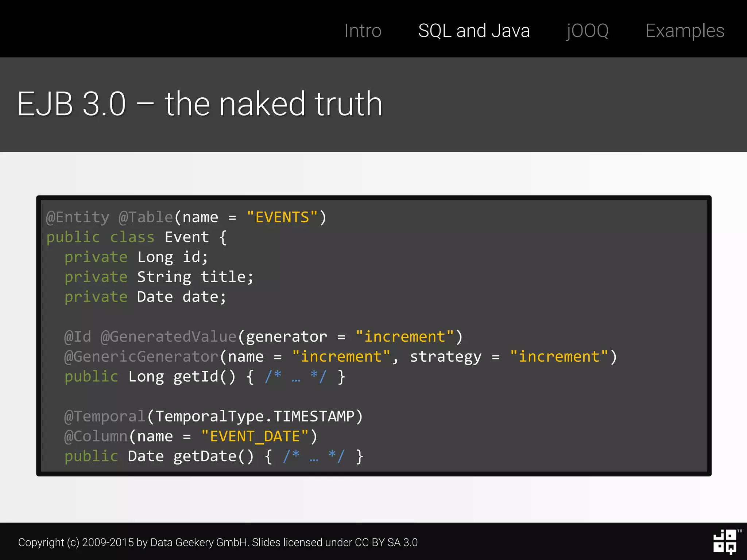This screenshot has height=560, width=747.
Task: Open the Intro section tab
Action: point(363,31)
